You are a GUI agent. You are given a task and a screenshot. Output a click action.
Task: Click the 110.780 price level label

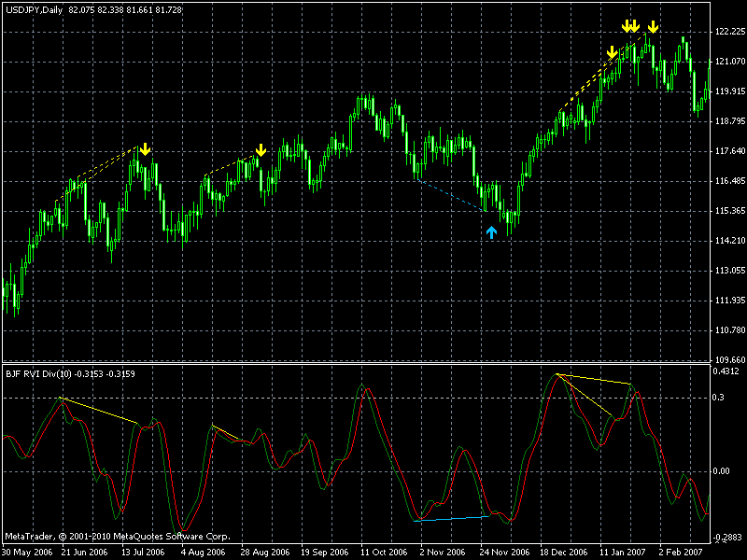click(x=730, y=329)
